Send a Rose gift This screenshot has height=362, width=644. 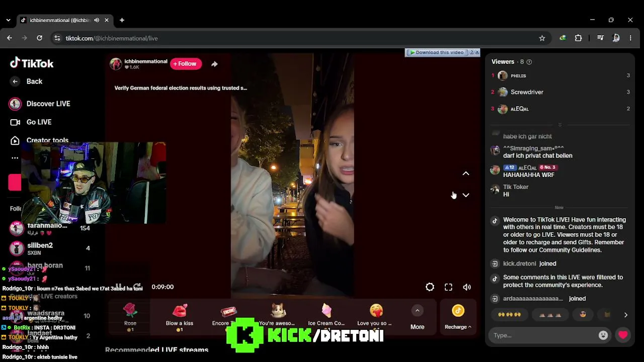[x=130, y=317]
